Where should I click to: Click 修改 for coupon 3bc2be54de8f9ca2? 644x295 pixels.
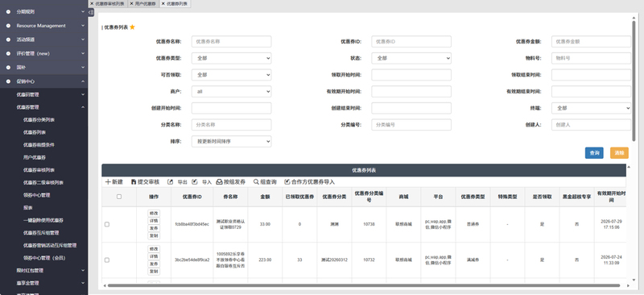(x=154, y=249)
